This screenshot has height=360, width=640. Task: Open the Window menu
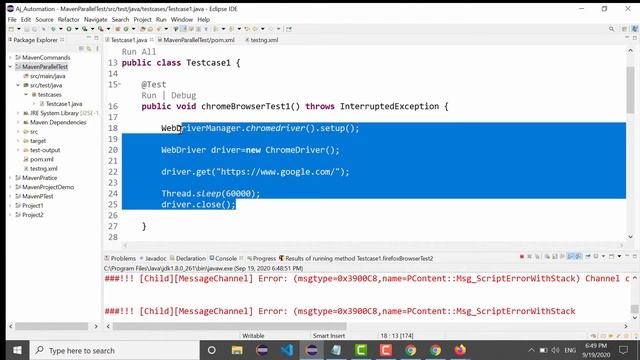[182, 19]
